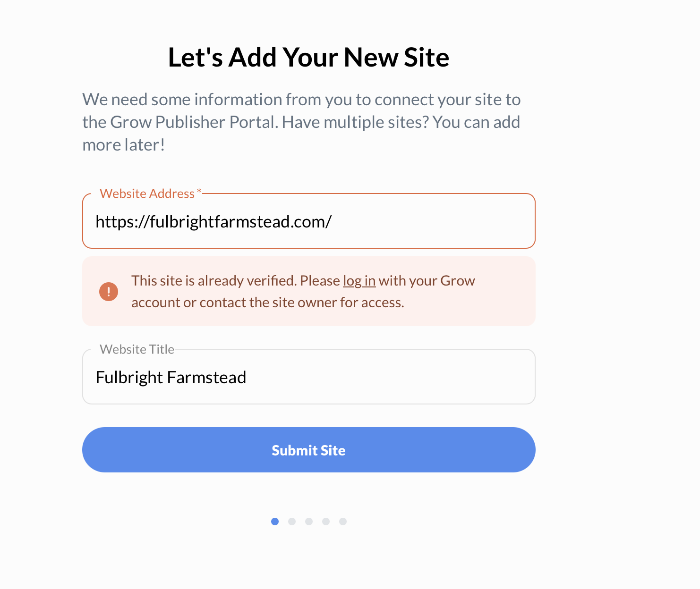
Task: Go to the last step indicator dot
Action: pyautogui.click(x=343, y=522)
